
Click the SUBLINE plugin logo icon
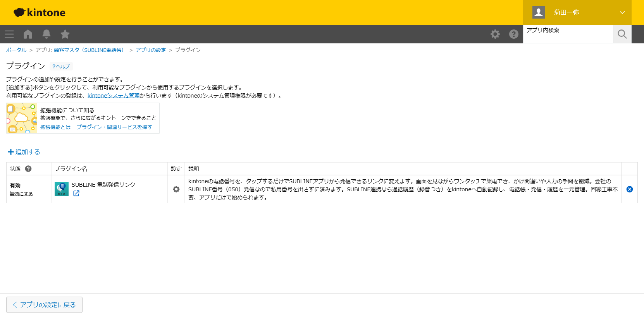coord(62,189)
